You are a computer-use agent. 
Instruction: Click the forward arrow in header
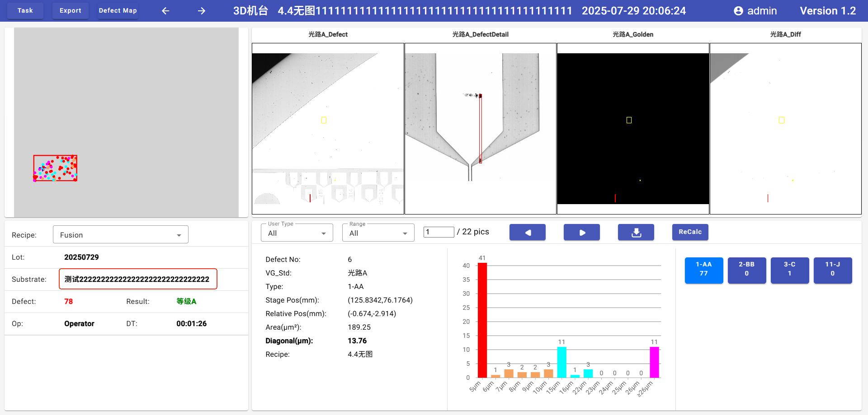click(202, 11)
